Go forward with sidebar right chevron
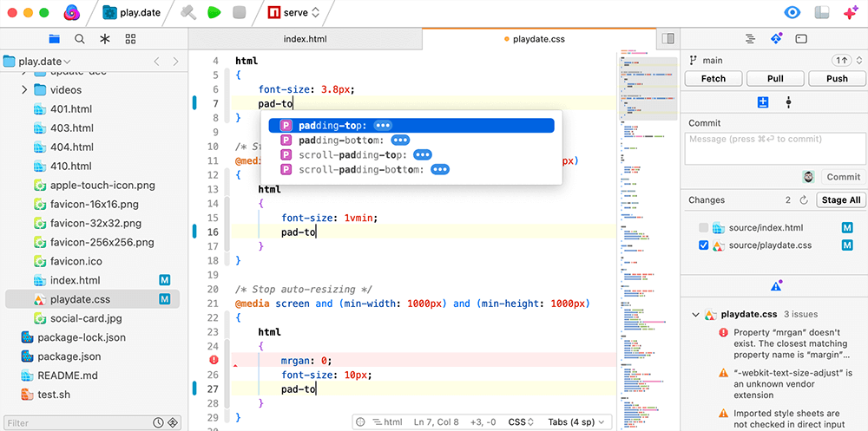 pos(175,62)
